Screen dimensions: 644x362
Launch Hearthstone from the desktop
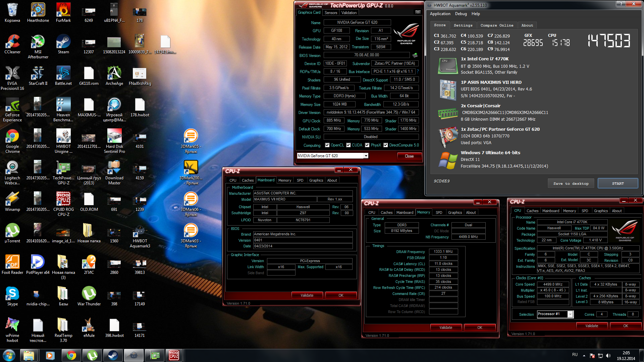tap(38, 13)
